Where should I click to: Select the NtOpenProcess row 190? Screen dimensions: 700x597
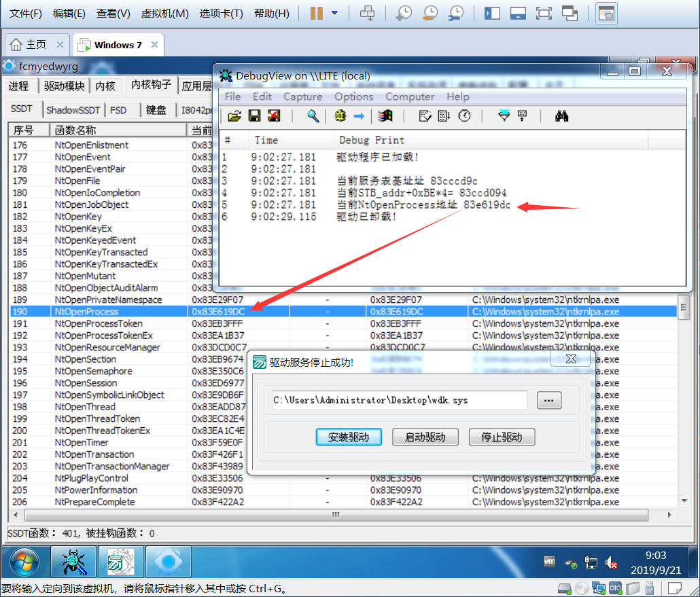click(x=343, y=312)
